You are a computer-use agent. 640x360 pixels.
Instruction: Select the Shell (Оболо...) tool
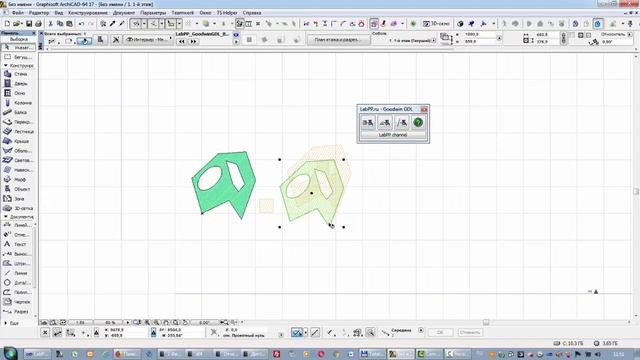tap(18, 151)
